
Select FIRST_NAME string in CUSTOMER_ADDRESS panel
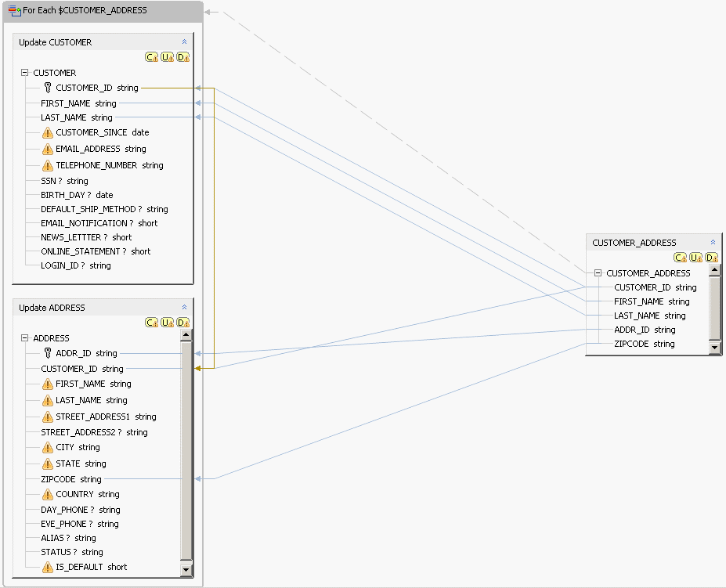coord(652,301)
